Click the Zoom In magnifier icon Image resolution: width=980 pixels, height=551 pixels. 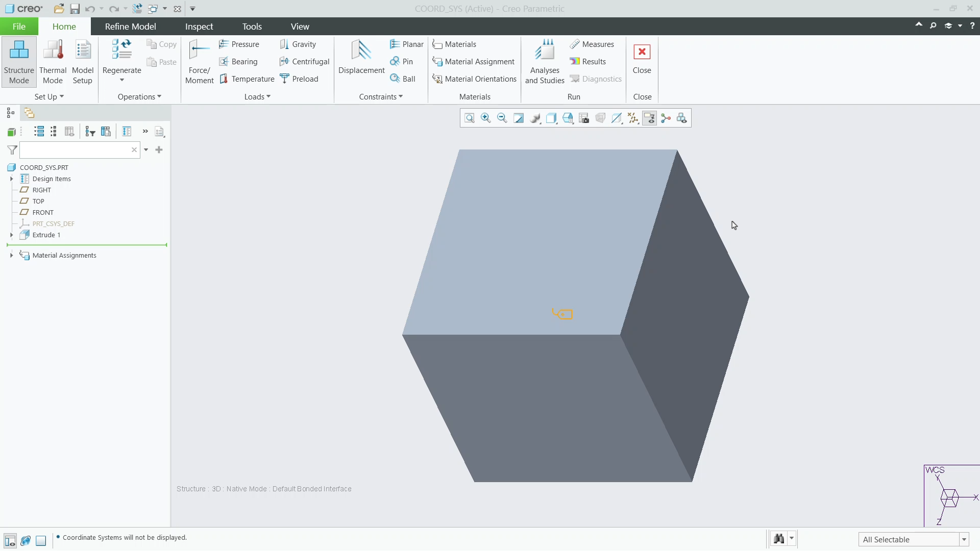pyautogui.click(x=486, y=118)
